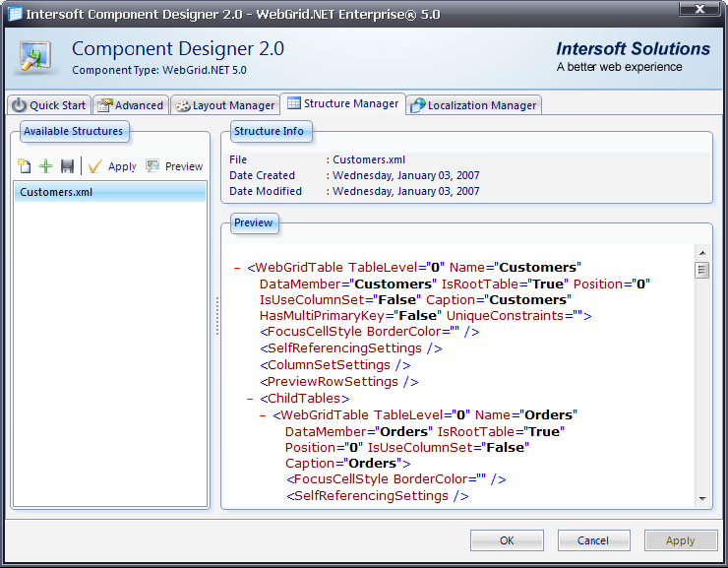Viewport: 728px width, 568px height.
Task: Click the FocusCellStyle line under Customers
Action: (370, 332)
